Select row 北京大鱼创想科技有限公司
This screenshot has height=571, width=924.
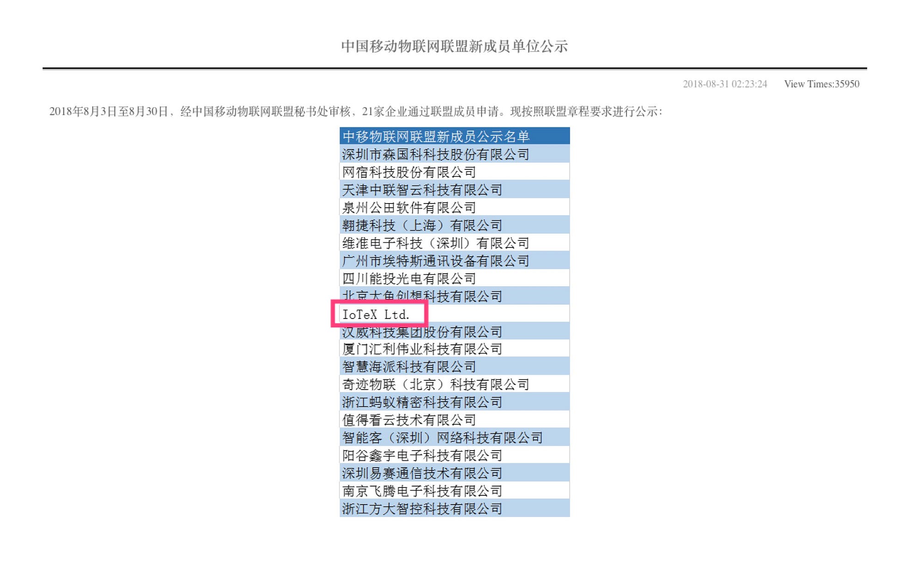coord(455,296)
